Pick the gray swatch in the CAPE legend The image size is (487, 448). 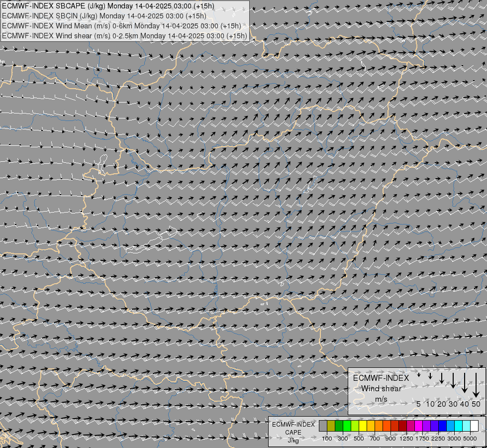(323, 426)
